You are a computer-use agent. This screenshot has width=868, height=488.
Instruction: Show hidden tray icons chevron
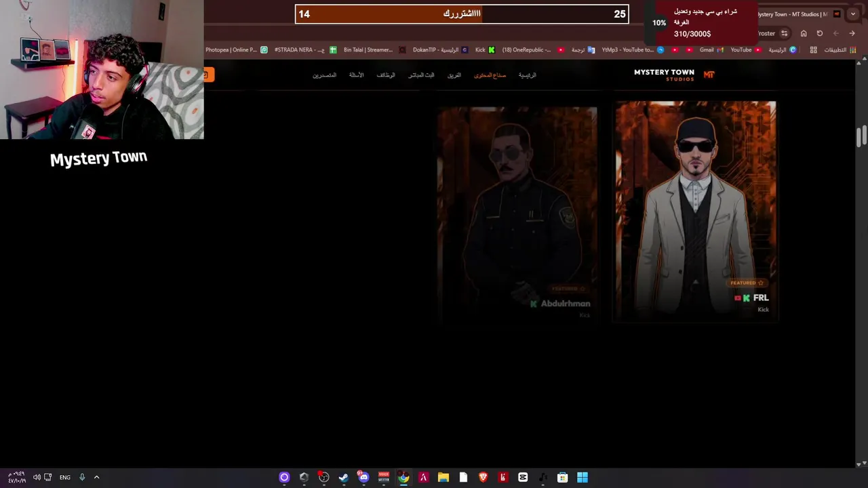click(96, 477)
